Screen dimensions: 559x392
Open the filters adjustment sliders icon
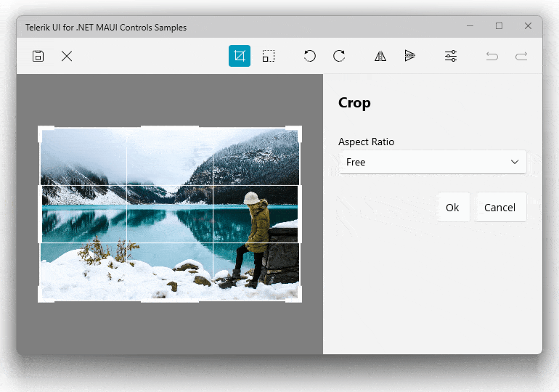[x=451, y=56]
